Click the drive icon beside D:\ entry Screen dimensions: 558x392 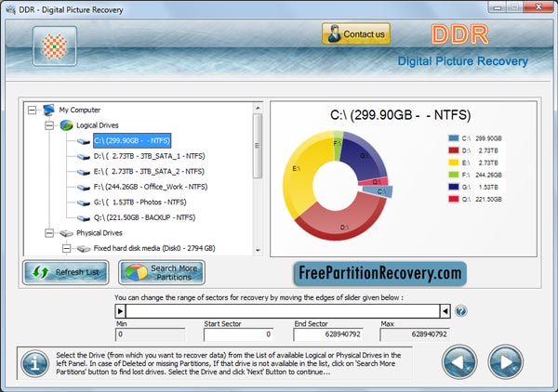click(84, 157)
